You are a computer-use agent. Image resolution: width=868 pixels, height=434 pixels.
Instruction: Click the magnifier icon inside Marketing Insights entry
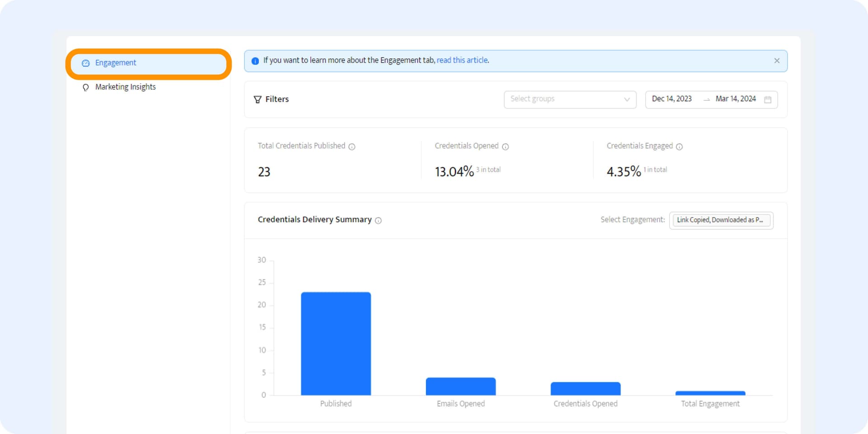tap(85, 87)
